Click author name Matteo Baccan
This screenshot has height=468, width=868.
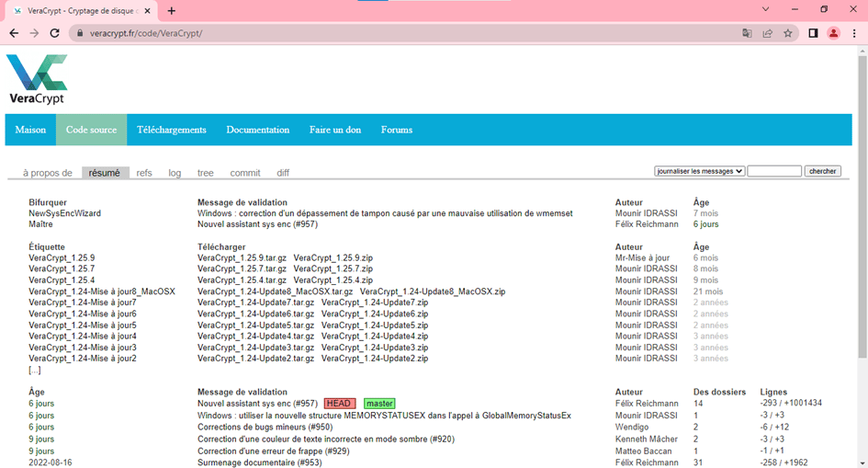[x=643, y=451]
